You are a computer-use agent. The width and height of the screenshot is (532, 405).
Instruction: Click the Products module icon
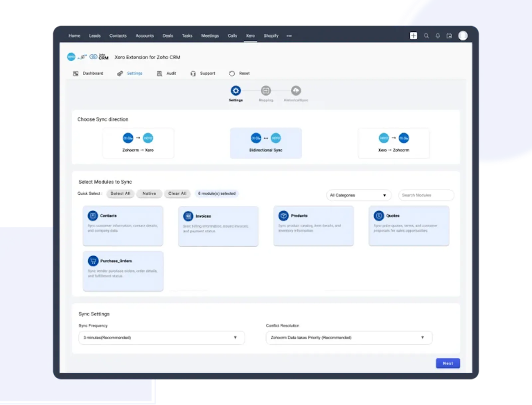pos(284,216)
